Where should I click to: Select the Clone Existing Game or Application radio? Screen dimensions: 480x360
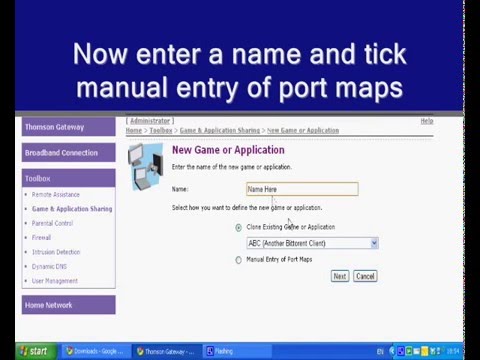point(238,228)
